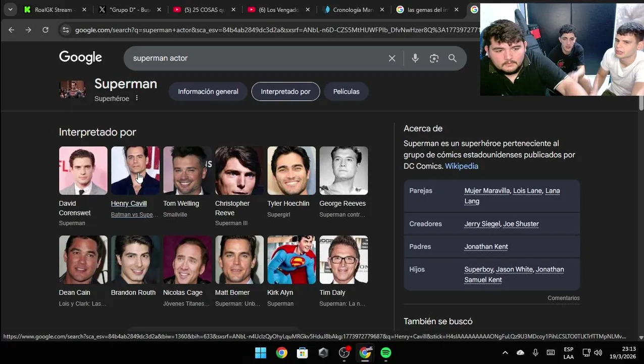Viewport: 644px width, 364px height.
Task: Open Tyler Hoechlin photo
Action: coord(291,170)
